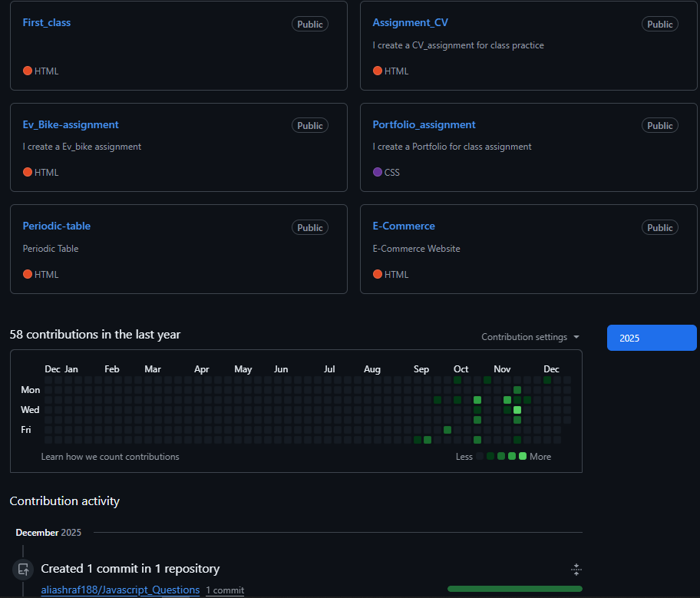Screen dimensions: 700x598
Task: Collapse the December commit activity section
Action: (x=576, y=569)
